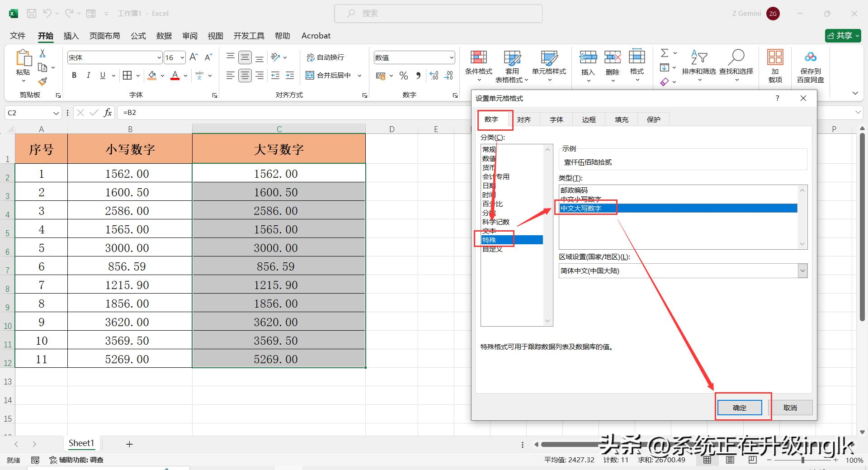The image size is (868, 470).
Task: Open the number format dropdown in ribbon
Action: (x=451, y=58)
